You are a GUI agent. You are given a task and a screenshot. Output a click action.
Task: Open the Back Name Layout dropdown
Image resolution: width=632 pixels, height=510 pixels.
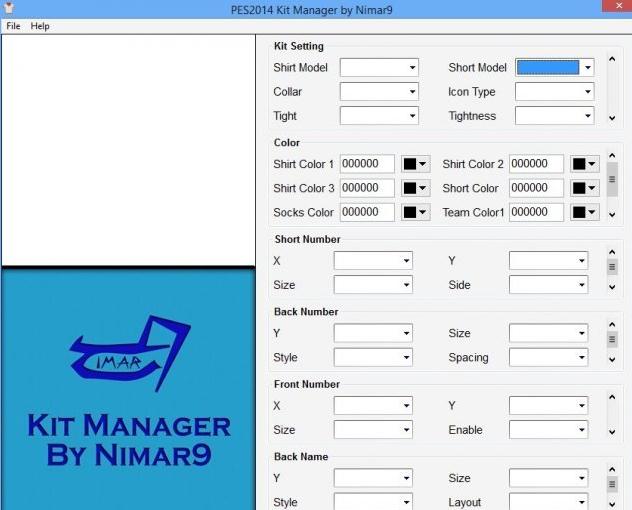(x=548, y=502)
